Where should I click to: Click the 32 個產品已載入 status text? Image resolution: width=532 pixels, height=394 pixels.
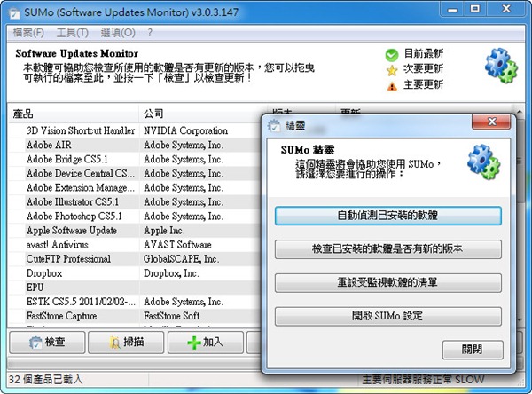45,379
